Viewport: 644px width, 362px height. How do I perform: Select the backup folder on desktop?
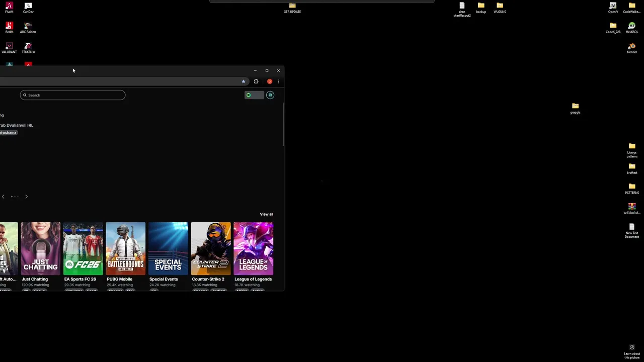481,8
